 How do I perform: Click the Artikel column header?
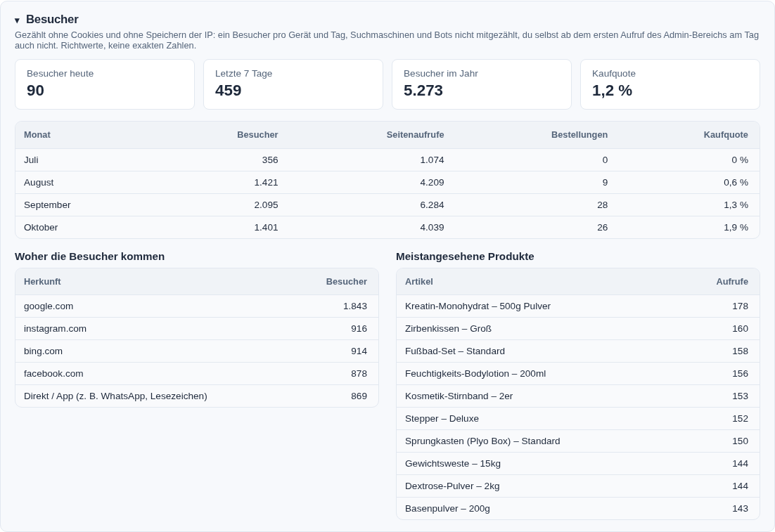pyautogui.click(x=418, y=282)
